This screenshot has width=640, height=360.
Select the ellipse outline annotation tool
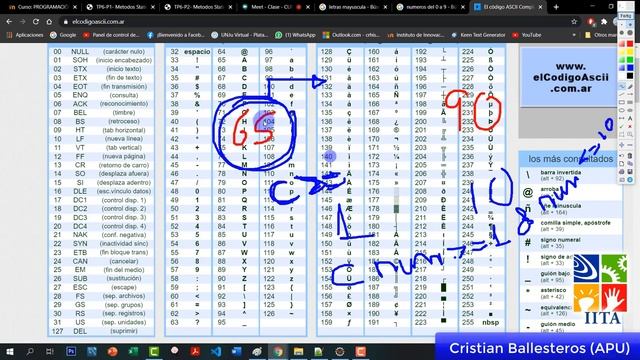pyautogui.click(x=622, y=110)
